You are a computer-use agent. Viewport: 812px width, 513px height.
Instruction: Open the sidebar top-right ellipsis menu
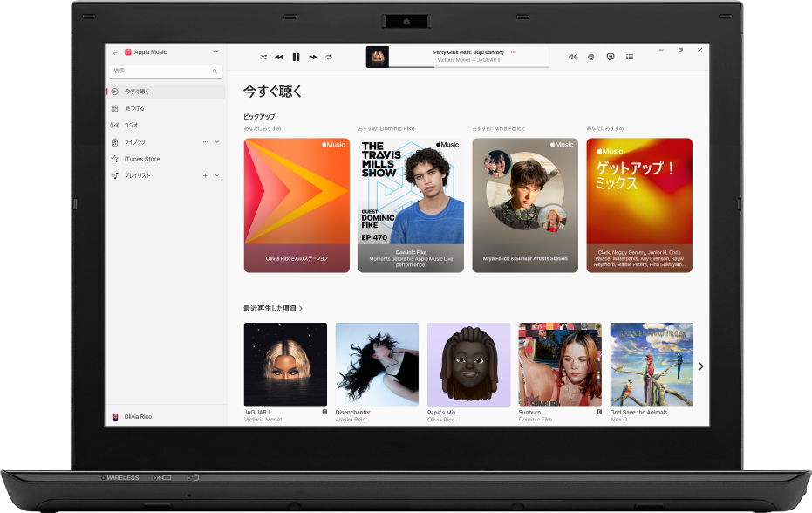215,51
